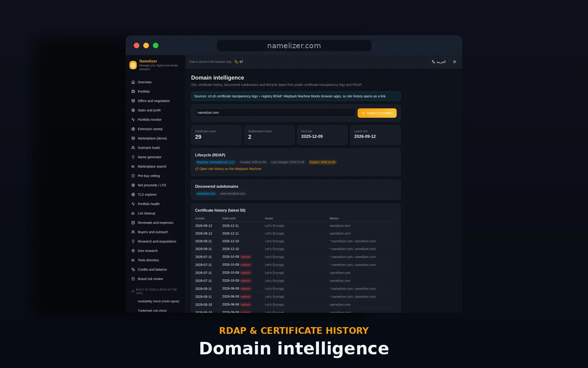The width and height of the screenshot is (588, 368).
Task: Click the Sales and profit dollar icon
Action: click(x=133, y=110)
